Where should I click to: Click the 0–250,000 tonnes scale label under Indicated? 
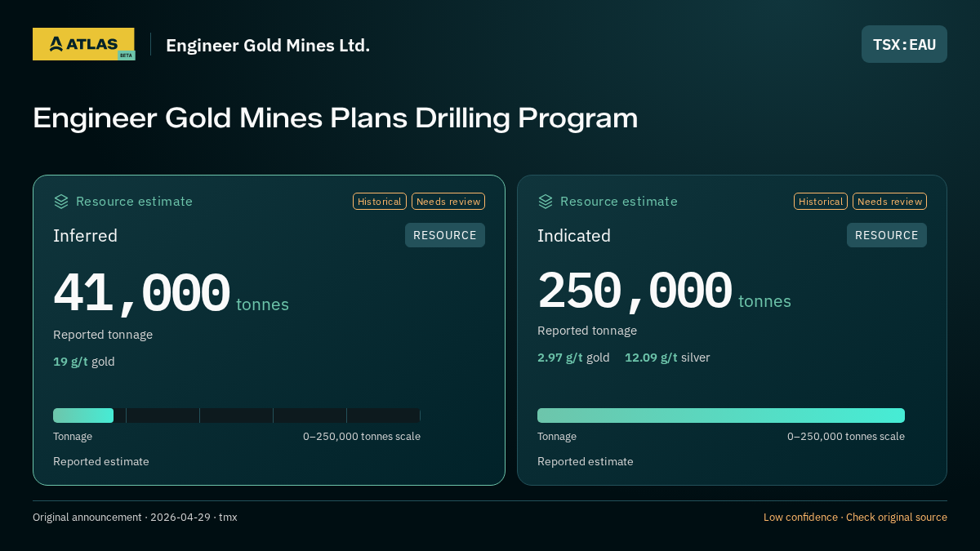(x=846, y=437)
